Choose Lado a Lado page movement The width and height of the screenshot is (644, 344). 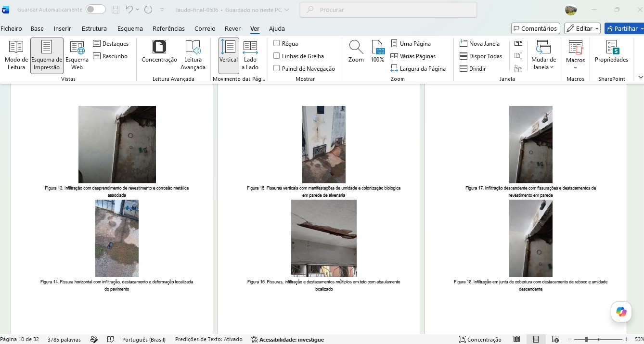coord(250,55)
